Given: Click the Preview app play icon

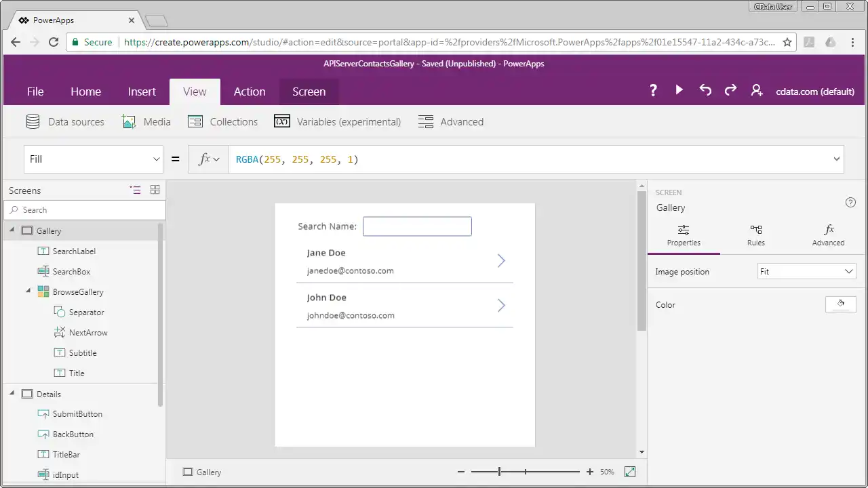Looking at the screenshot, I should point(679,90).
